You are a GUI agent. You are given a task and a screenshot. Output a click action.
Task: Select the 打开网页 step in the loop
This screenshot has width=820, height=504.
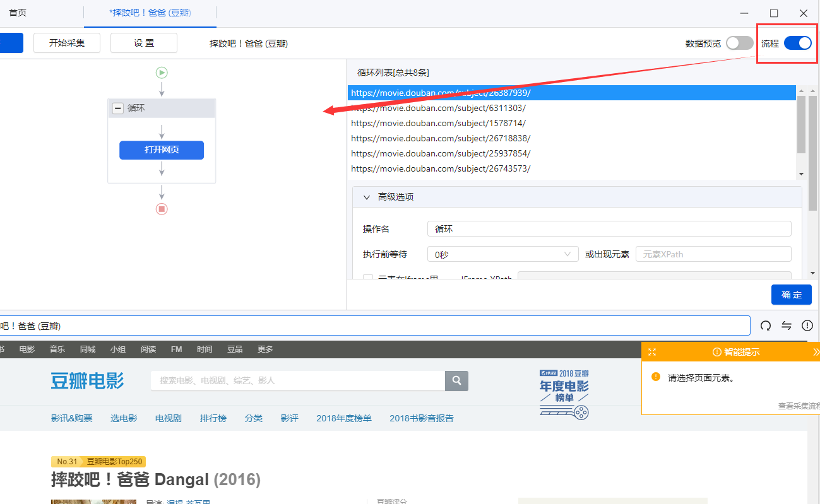162,150
